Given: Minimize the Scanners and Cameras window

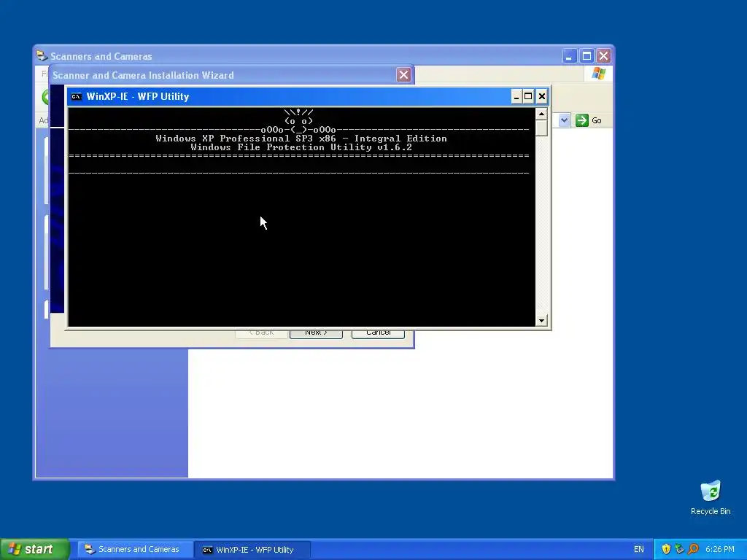Looking at the screenshot, I should [x=569, y=56].
